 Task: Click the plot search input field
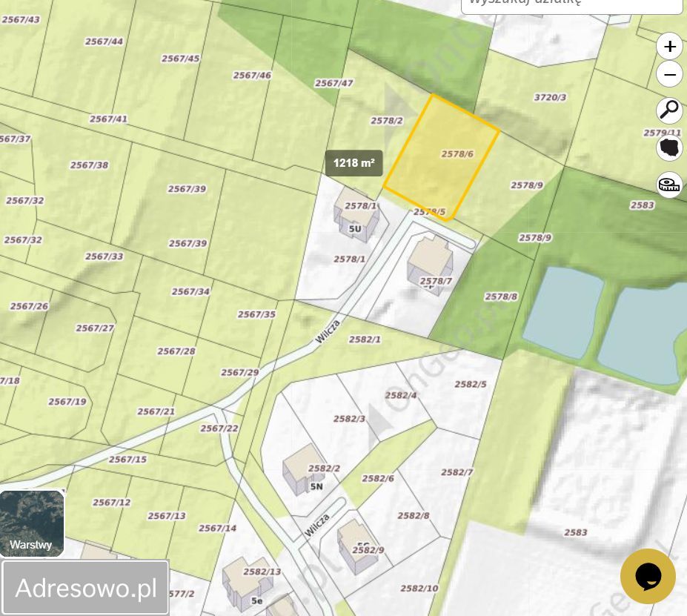point(572,4)
